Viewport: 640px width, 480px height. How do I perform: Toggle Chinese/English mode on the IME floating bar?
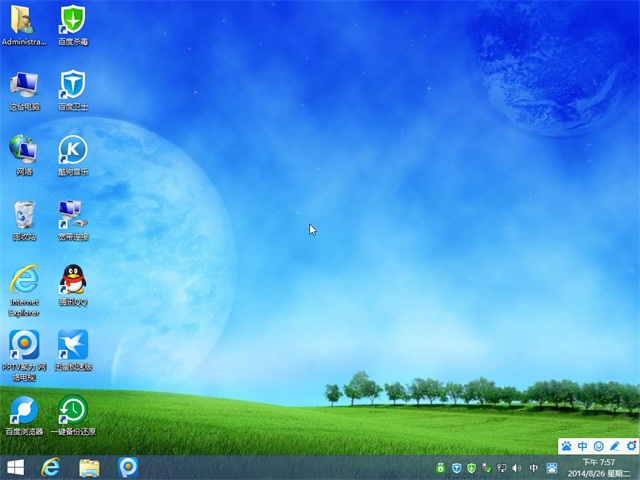pyautogui.click(x=583, y=445)
